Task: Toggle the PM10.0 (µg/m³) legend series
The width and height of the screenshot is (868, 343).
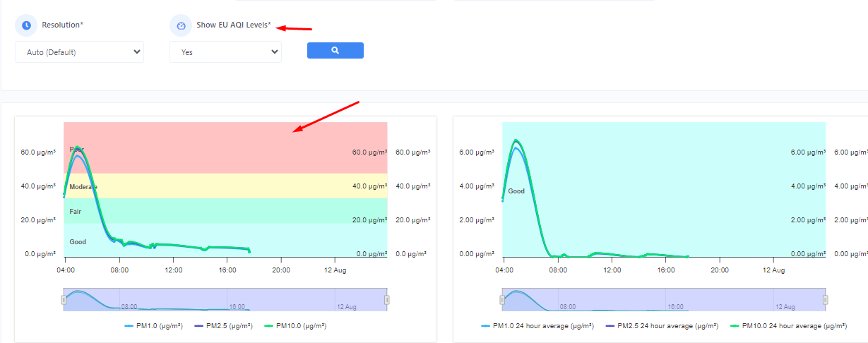Action: tap(295, 326)
